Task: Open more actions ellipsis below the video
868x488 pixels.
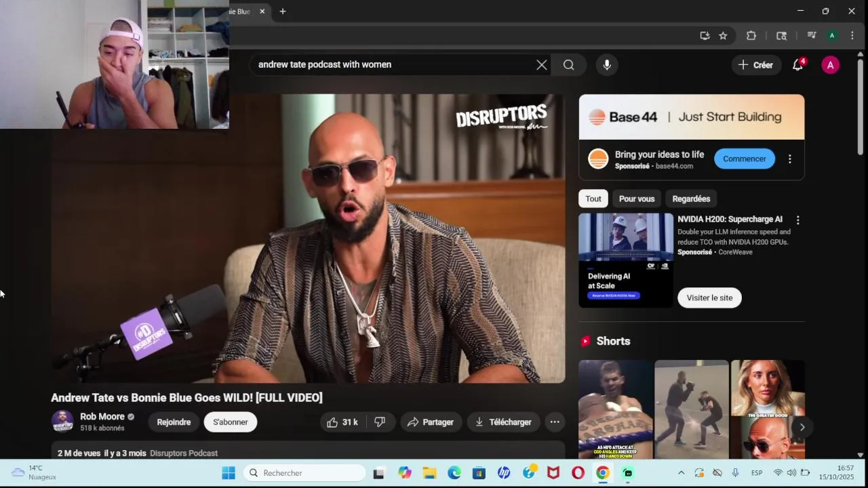Action: pyautogui.click(x=555, y=422)
